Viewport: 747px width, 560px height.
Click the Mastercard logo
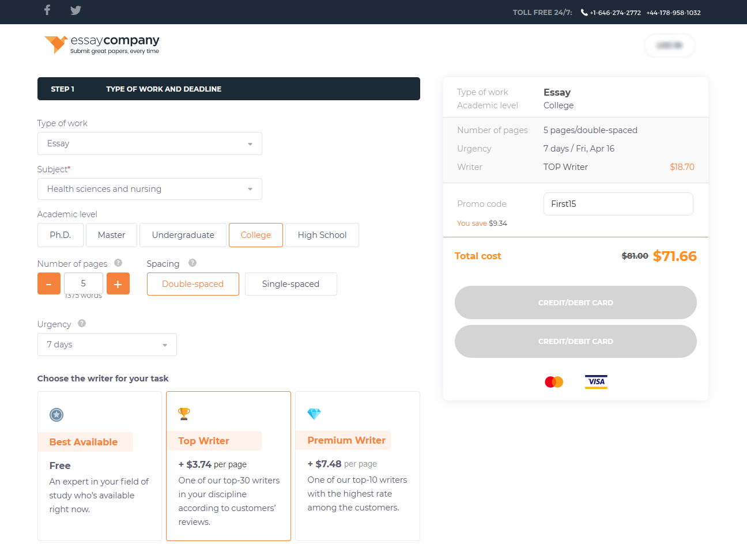pyautogui.click(x=554, y=381)
